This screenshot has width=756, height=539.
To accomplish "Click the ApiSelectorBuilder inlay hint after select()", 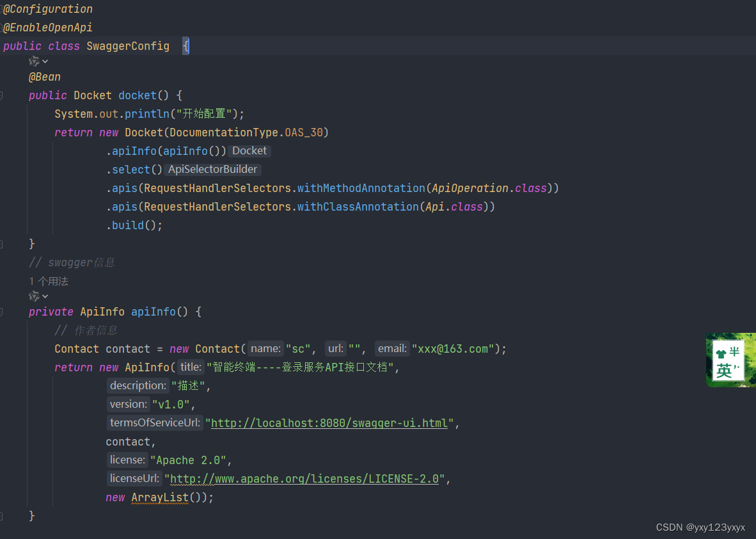I will pos(212,169).
